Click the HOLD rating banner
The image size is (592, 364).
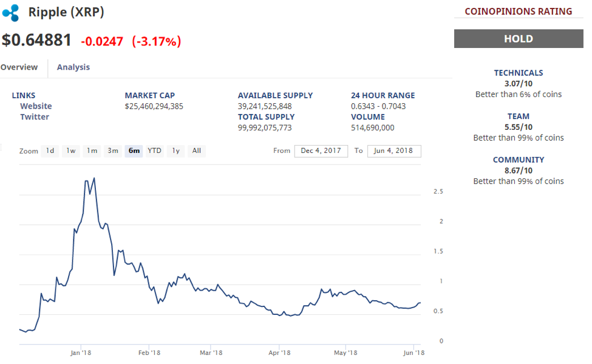pos(519,38)
